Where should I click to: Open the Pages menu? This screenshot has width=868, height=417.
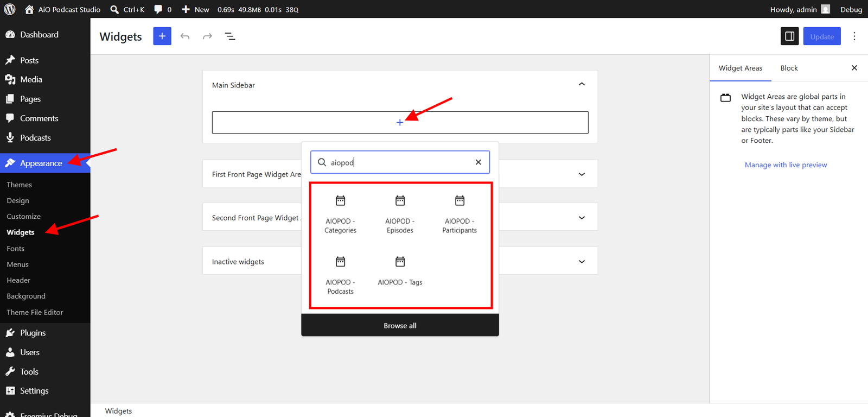tap(45, 99)
